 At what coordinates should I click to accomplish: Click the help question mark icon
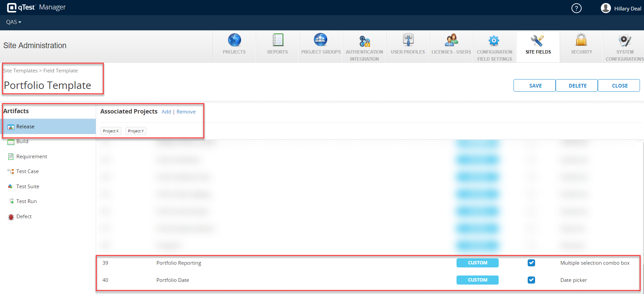(576, 8)
